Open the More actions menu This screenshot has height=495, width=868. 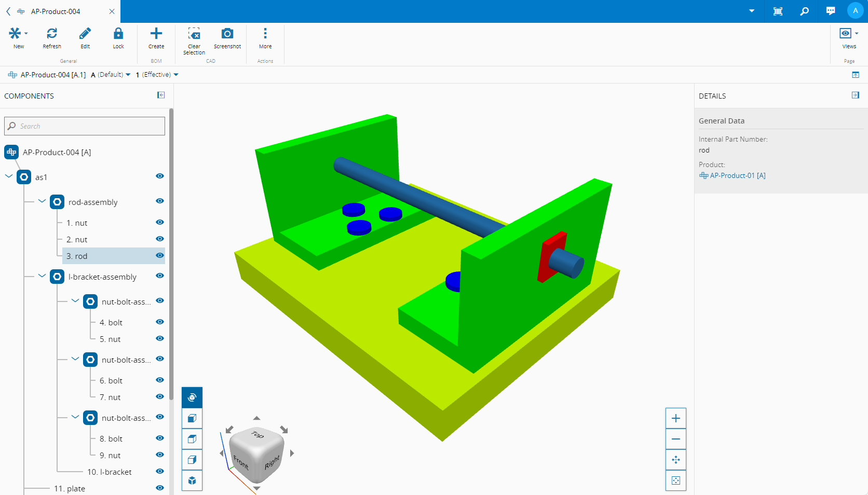point(265,38)
